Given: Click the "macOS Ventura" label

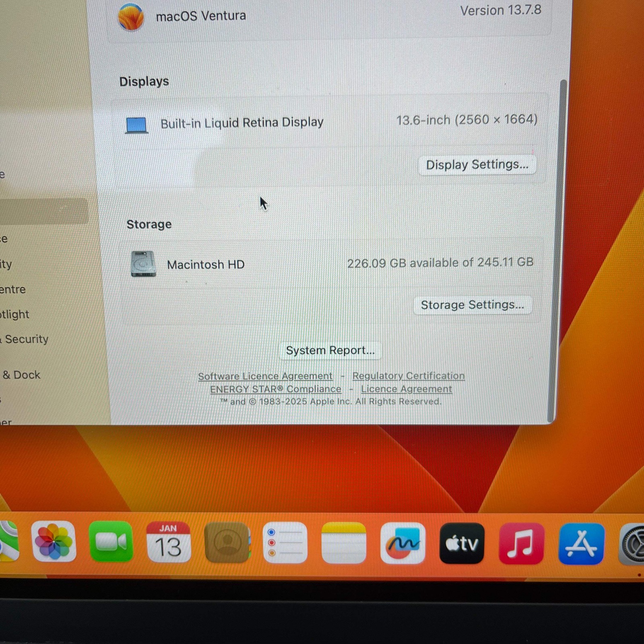Looking at the screenshot, I should click(201, 16).
